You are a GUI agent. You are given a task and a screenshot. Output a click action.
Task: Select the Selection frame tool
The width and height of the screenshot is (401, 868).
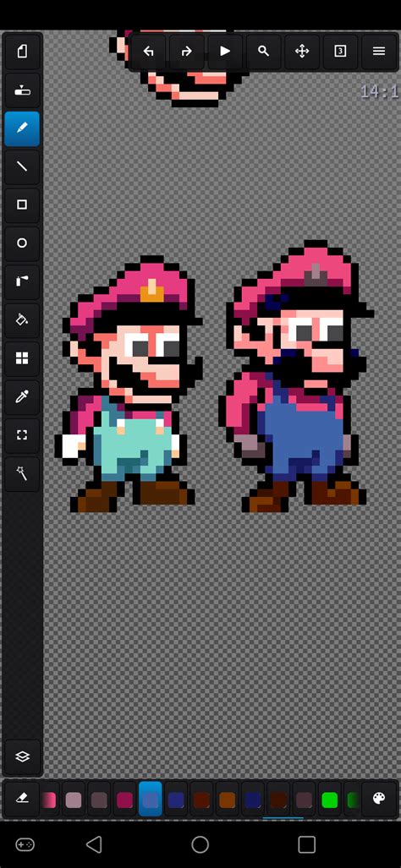coord(22,435)
